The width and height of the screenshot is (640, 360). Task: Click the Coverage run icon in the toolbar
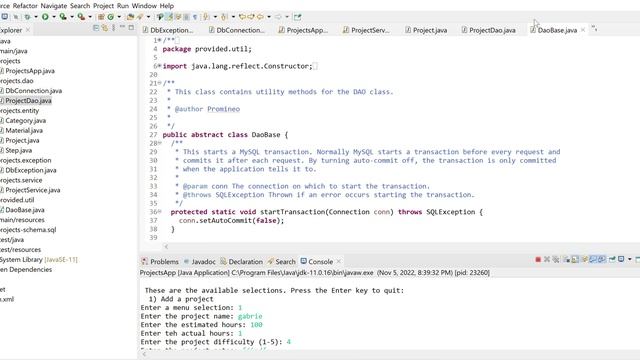[x=63, y=17]
